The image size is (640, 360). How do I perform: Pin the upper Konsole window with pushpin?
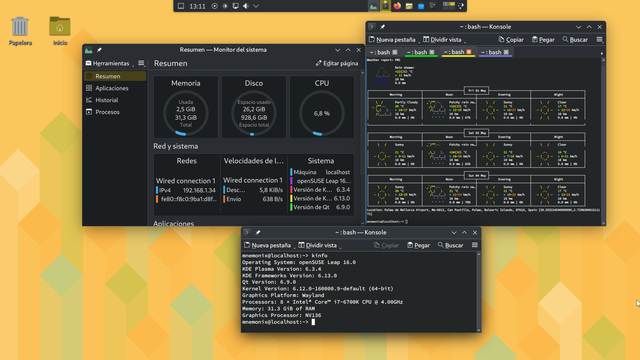382,27
